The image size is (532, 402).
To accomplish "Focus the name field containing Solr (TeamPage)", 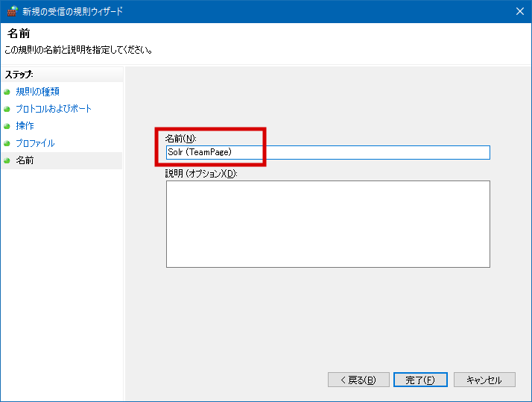I will pyautogui.click(x=328, y=152).
